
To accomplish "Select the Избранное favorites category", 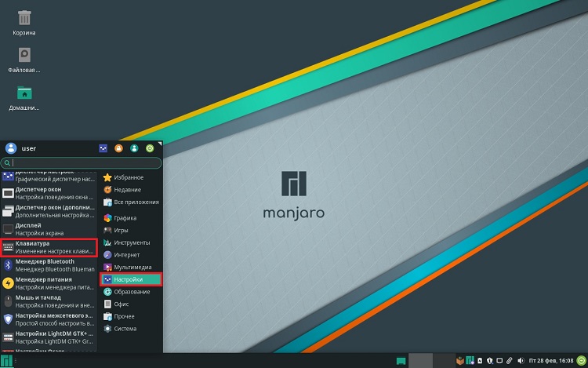I will click(x=128, y=177).
